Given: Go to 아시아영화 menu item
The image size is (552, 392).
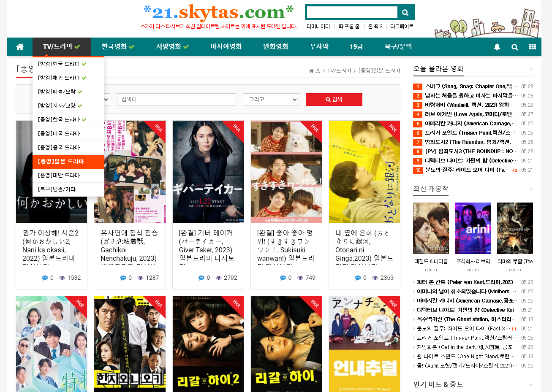Looking at the screenshot, I should 226,47.
